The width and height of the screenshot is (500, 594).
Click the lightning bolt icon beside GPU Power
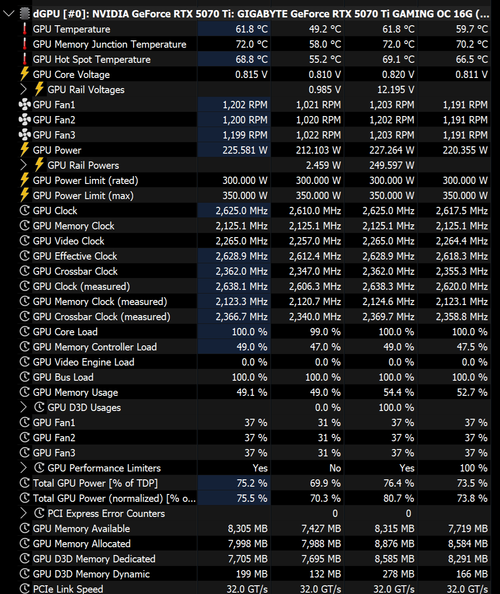[x=25, y=150]
